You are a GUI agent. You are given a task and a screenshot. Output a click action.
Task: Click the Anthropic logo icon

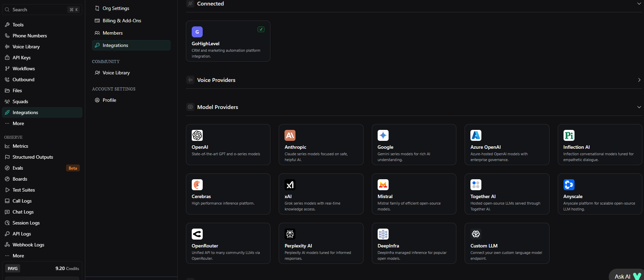[x=290, y=135]
